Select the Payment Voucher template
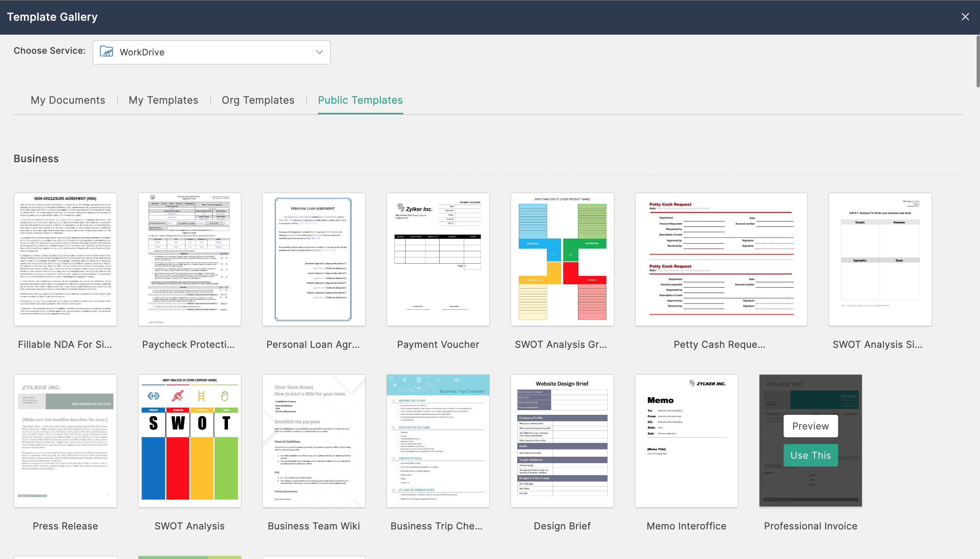Screen dimensions: 980x559 click(x=438, y=259)
